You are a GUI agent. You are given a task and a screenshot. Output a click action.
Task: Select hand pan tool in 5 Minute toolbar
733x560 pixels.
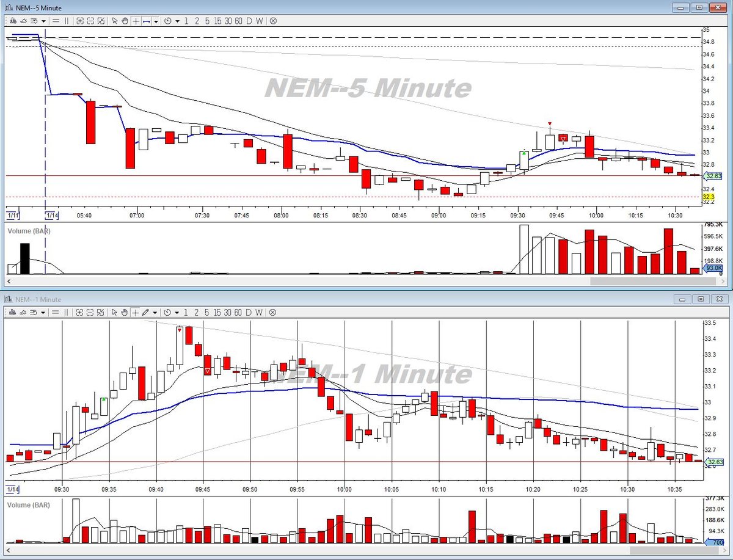click(125, 21)
